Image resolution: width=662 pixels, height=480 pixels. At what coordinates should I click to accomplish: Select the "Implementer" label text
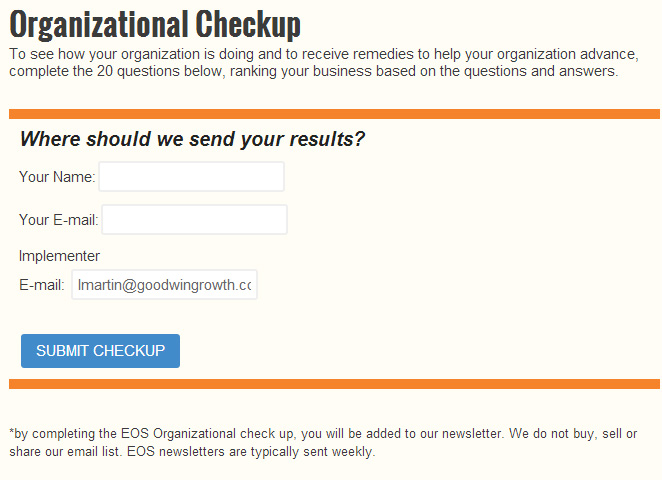59,256
